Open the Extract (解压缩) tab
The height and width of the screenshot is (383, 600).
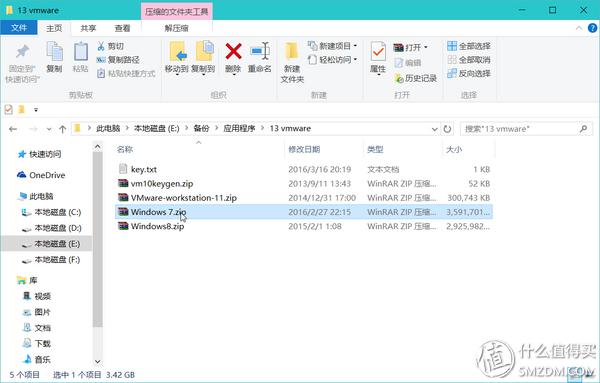[176, 28]
